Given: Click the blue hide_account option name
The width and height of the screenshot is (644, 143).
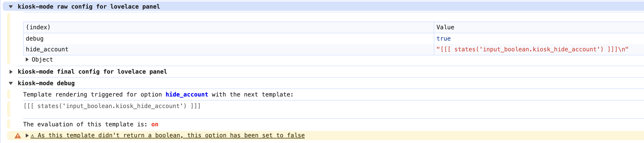Looking at the screenshot, I should [187, 95].
